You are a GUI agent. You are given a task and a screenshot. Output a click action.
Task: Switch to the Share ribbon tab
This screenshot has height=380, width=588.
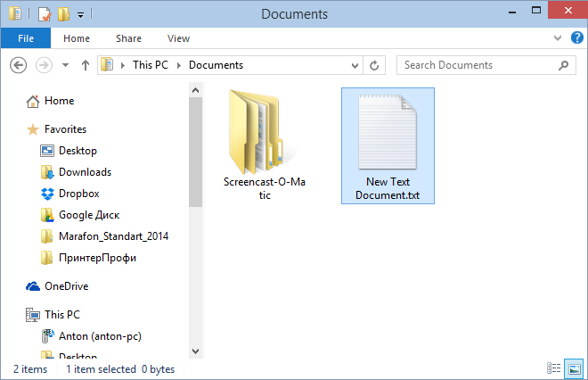(x=128, y=38)
